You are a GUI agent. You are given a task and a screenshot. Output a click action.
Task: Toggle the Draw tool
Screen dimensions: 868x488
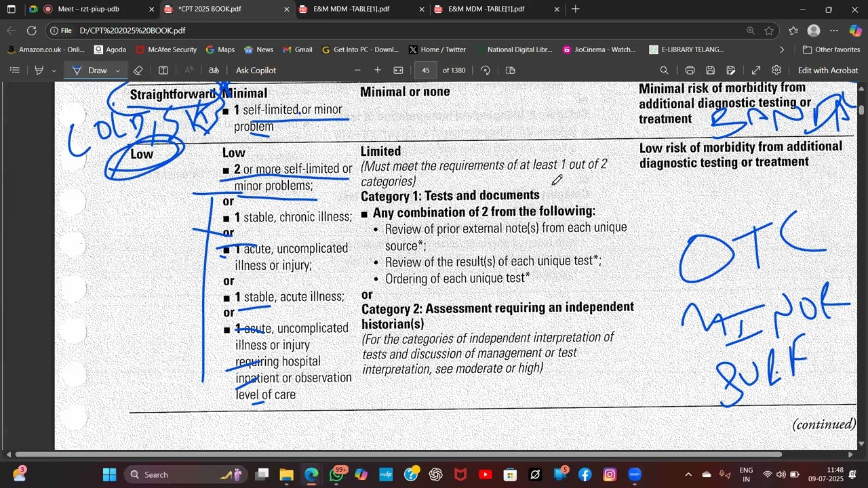point(90,70)
